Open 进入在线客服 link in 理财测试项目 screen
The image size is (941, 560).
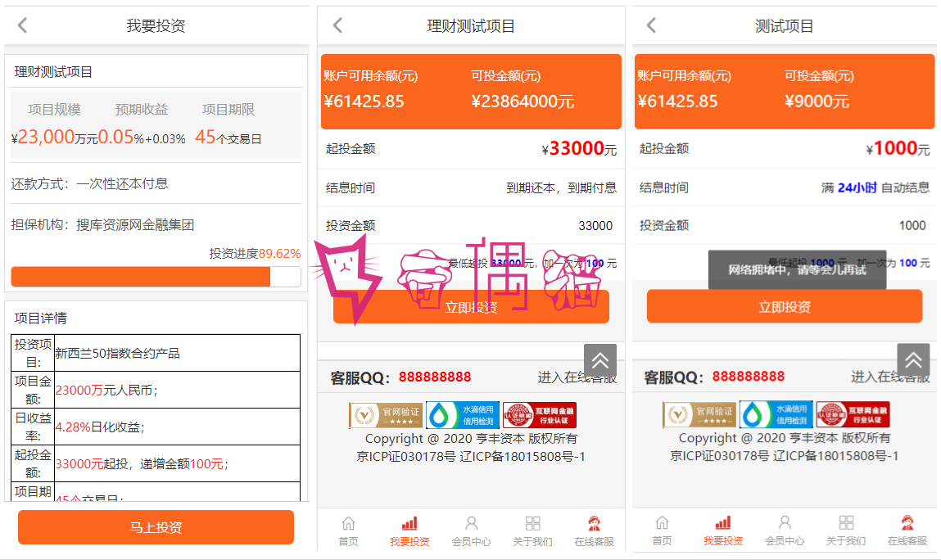coord(577,377)
